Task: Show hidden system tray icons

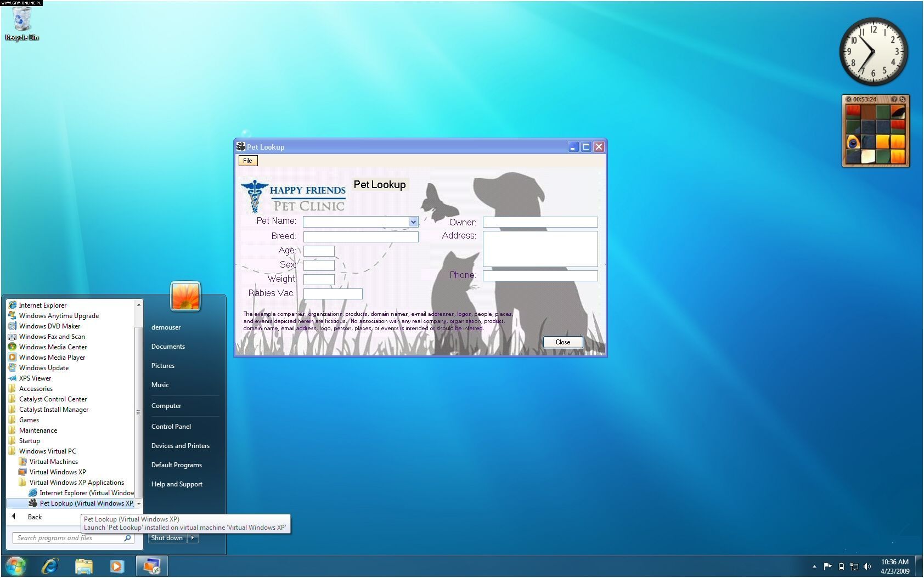Action: pyautogui.click(x=814, y=566)
